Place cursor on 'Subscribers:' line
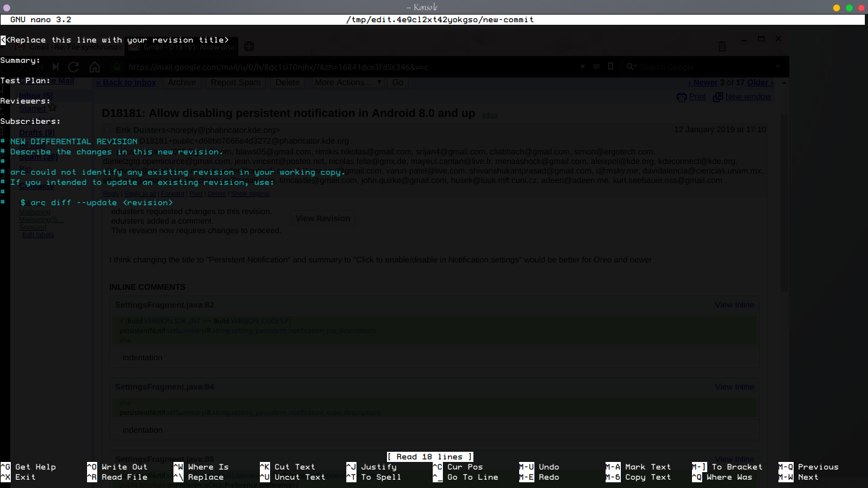The width and height of the screenshot is (868, 488). pyautogui.click(x=31, y=121)
